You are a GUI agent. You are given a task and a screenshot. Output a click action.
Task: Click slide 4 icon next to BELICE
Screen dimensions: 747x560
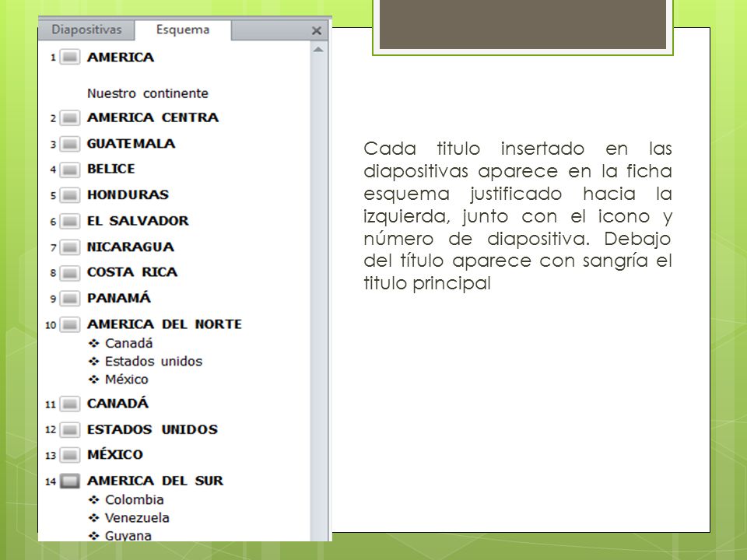click(70, 169)
